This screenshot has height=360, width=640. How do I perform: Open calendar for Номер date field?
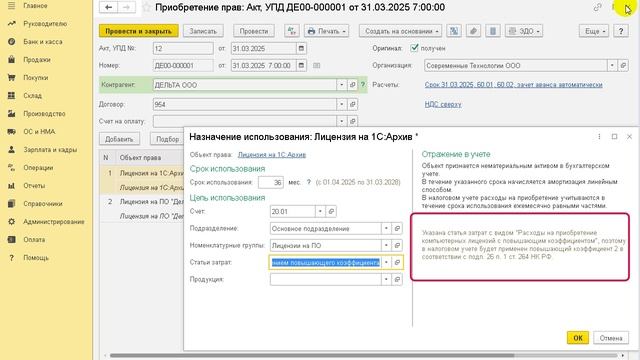301,65
